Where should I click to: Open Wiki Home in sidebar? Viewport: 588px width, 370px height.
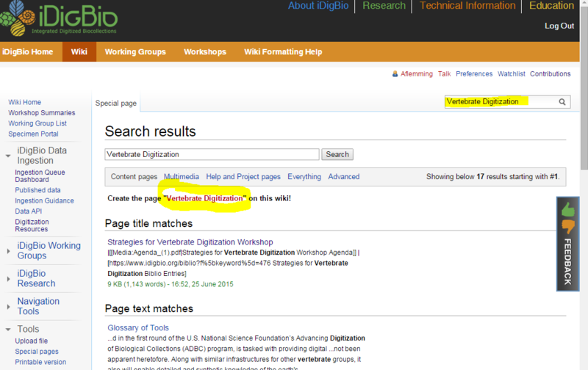(25, 102)
